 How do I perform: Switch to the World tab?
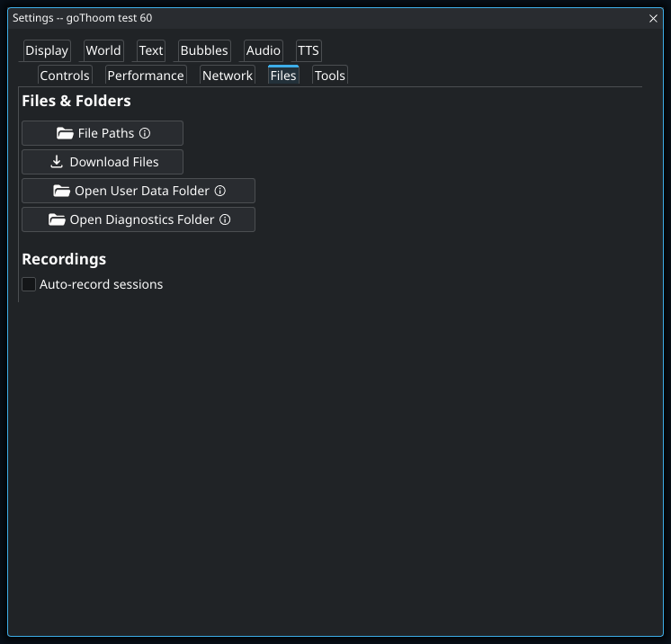103,50
